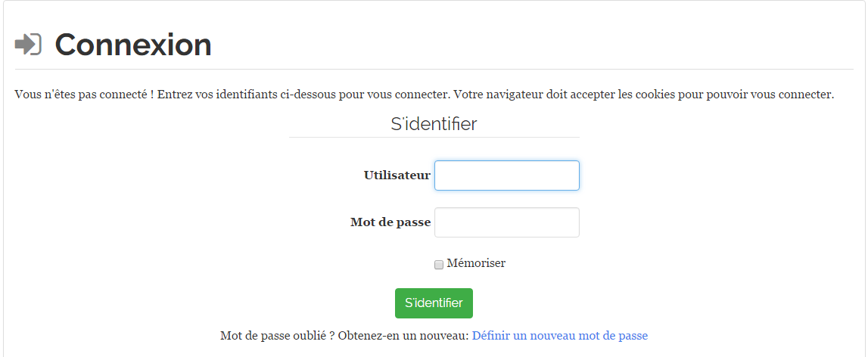Click the Mémoriser checkbox label text
868x357 pixels.
(x=476, y=263)
